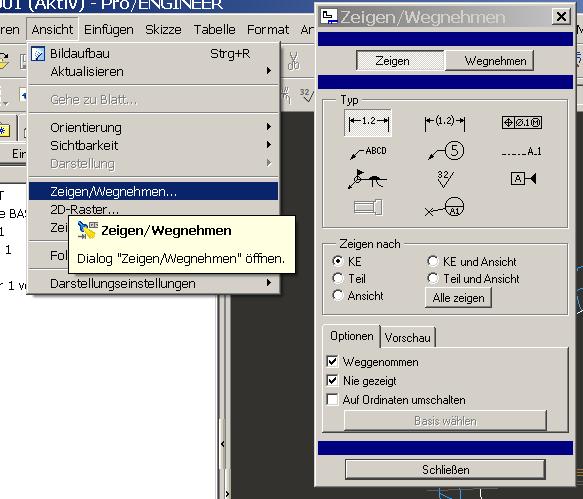Click the panel collapse arrow on divider
The height and width of the screenshot is (499, 583).
222,444
